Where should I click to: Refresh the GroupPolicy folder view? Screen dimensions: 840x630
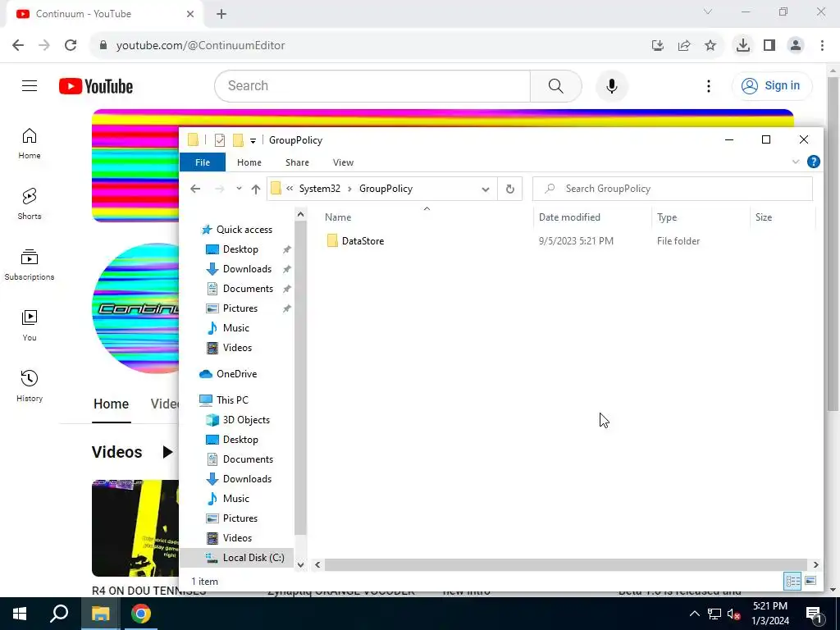(510, 189)
